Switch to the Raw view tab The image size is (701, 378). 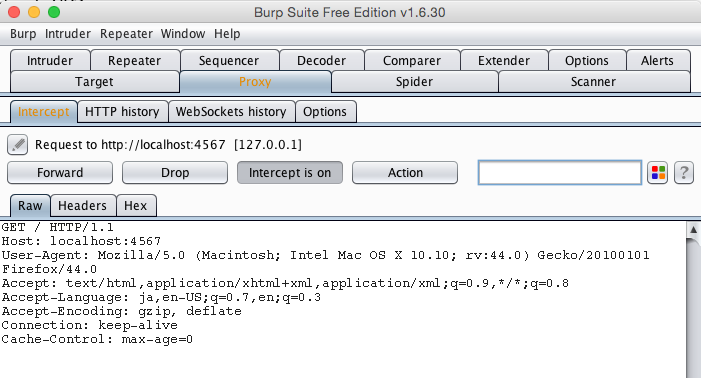click(x=30, y=206)
